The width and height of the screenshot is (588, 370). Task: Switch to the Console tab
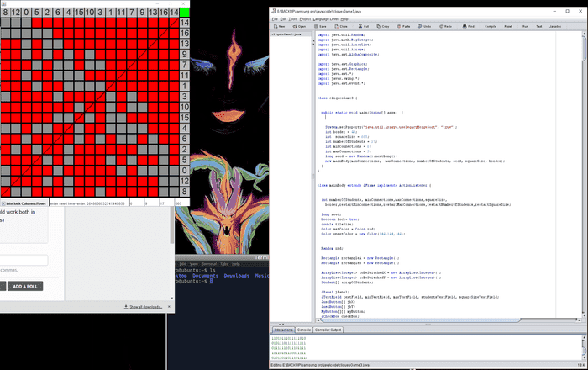coord(304,330)
